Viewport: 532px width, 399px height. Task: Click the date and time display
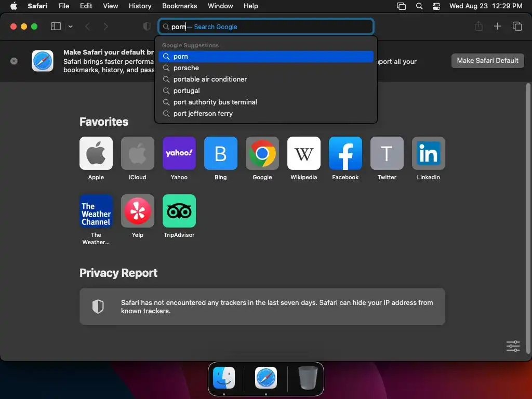pos(486,6)
